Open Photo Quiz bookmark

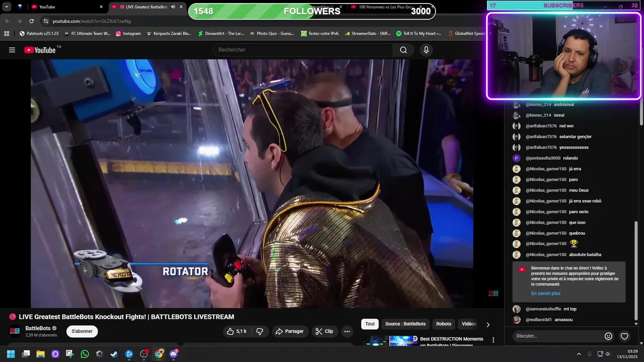point(272,34)
